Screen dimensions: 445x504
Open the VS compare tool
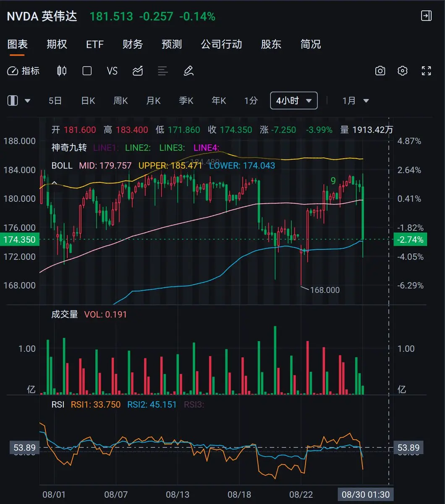(112, 71)
